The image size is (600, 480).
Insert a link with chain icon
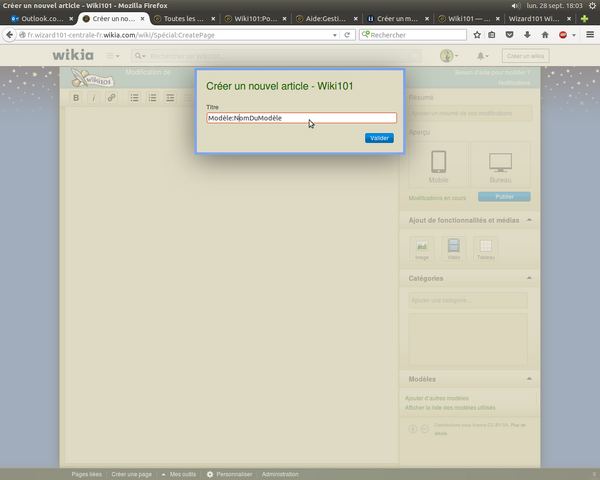pos(111,98)
